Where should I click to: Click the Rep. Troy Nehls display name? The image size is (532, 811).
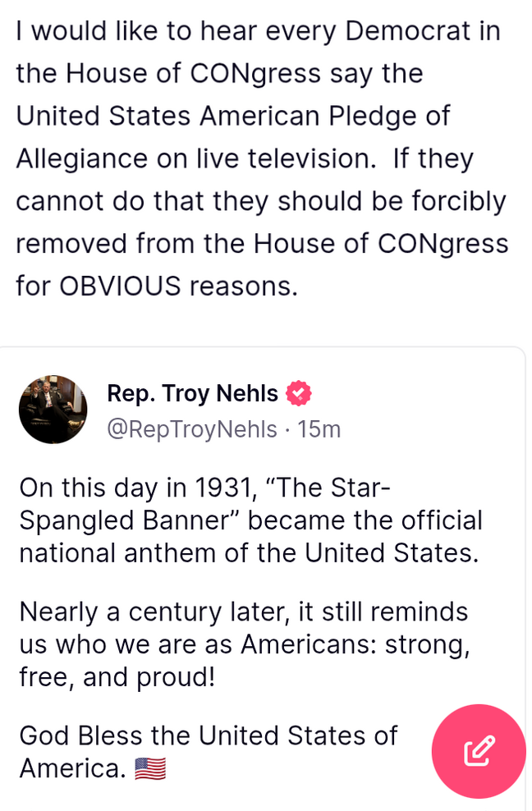[x=193, y=393]
